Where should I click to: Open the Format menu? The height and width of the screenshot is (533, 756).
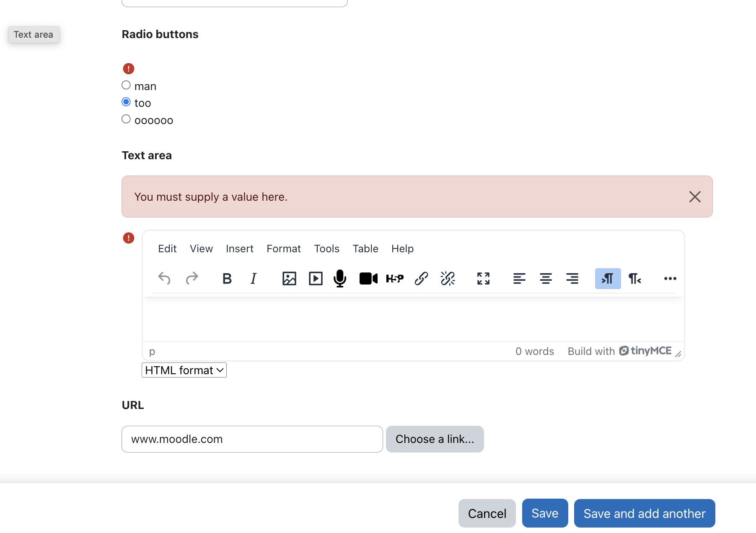[284, 248]
